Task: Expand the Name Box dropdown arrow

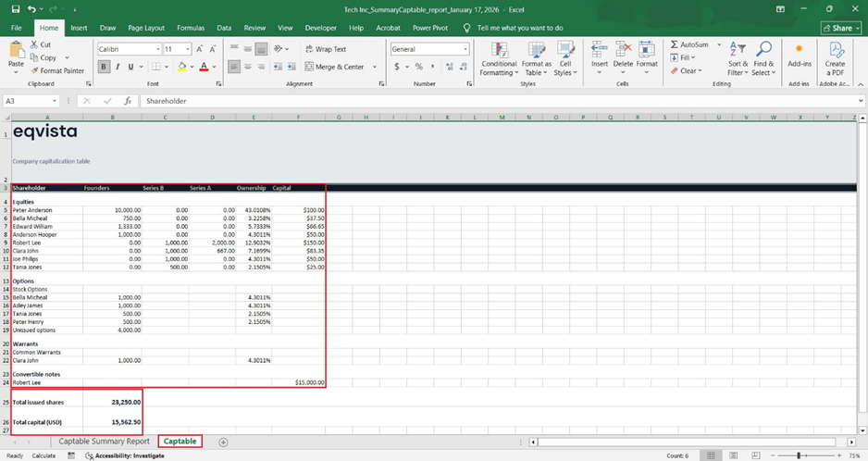Action: 55,101
